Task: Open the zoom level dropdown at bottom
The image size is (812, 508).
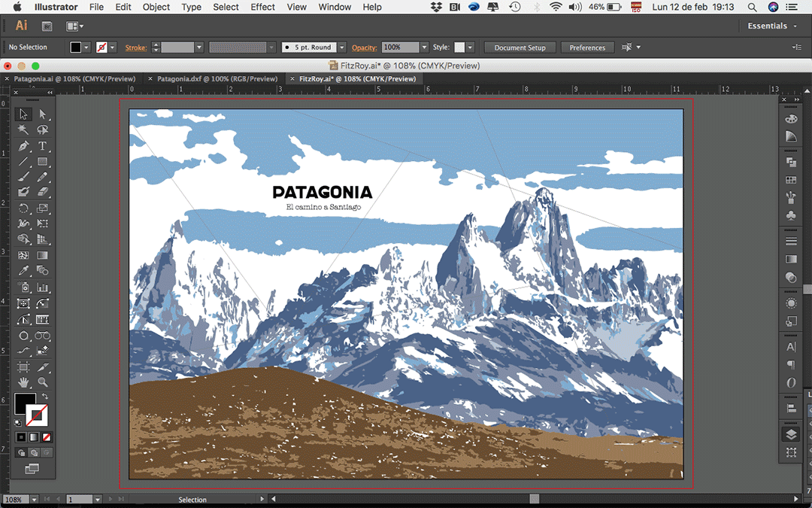Action: click(x=34, y=500)
